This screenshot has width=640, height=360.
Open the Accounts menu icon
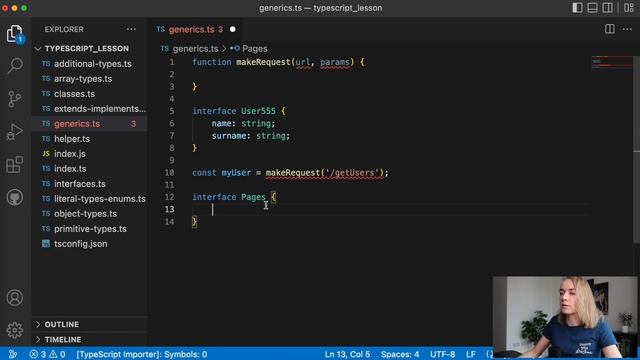pos(15,298)
